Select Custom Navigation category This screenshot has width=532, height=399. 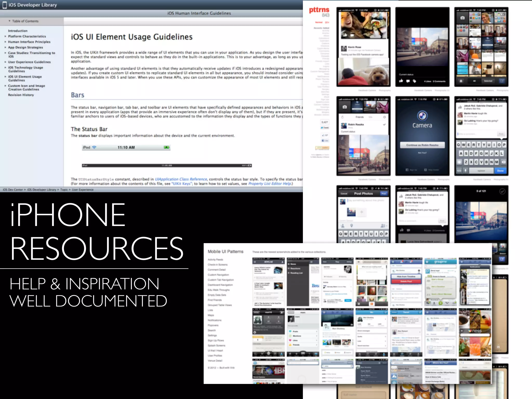(x=218, y=275)
